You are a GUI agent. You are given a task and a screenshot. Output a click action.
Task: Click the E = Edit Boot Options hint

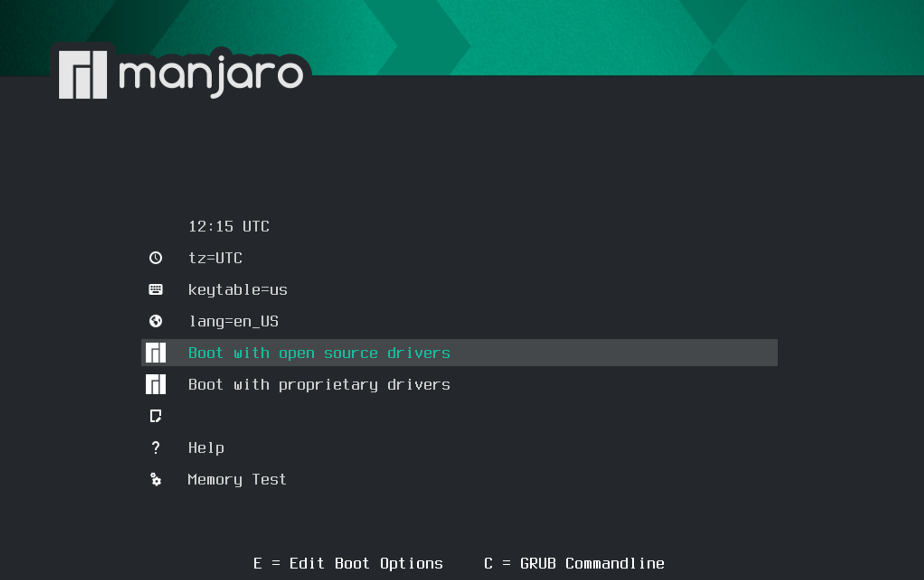tap(348, 563)
